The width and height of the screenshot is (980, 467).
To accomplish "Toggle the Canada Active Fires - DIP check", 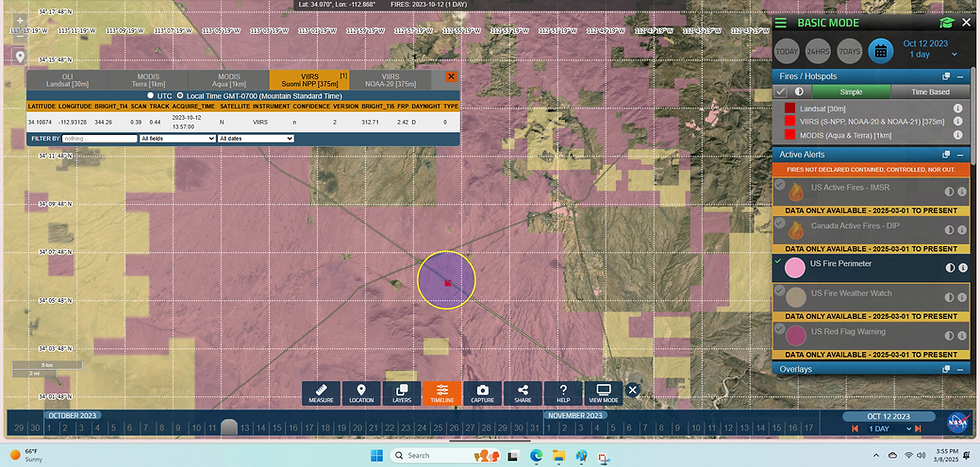I will (779, 223).
